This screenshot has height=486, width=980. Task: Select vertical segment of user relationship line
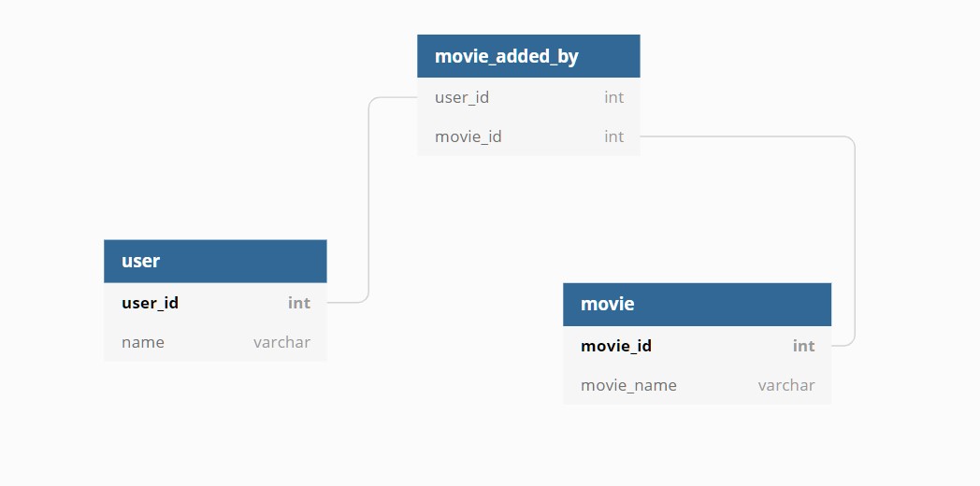point(368,201)
